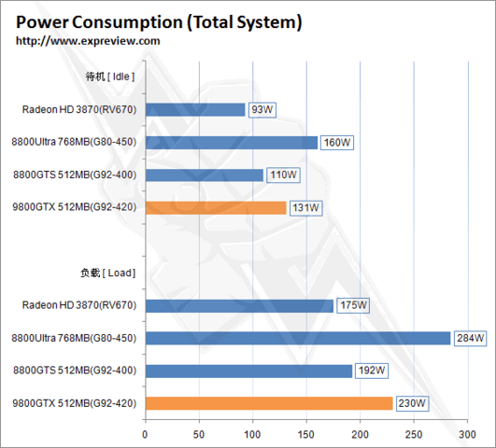Click the axis value 50

point(199,435)
